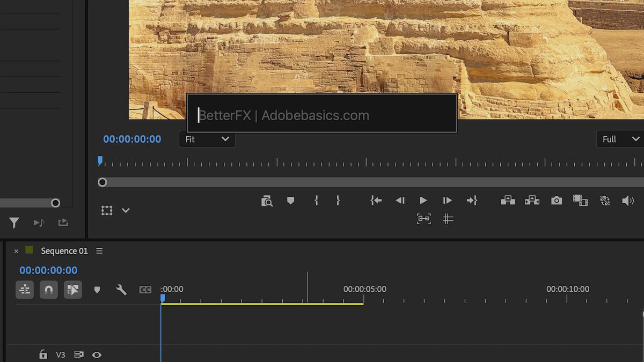Click the Lift button

[x=508, y=200]
